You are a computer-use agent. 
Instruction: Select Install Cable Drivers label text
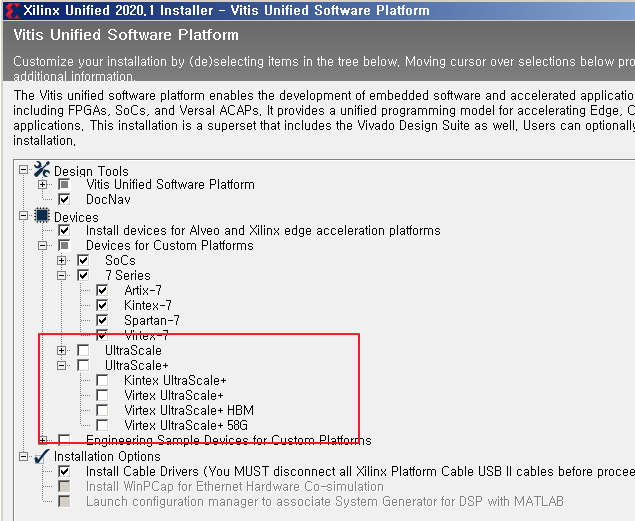coord(360,472)
